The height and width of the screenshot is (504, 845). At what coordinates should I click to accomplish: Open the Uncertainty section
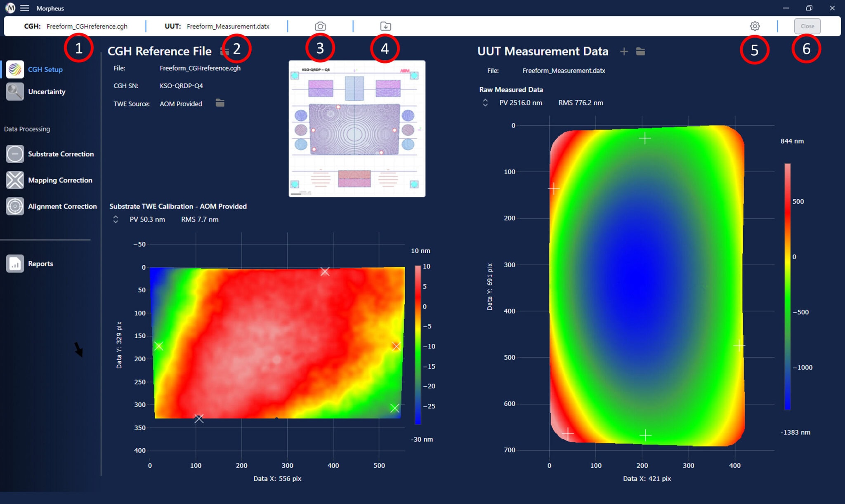[x=46, y=92]
